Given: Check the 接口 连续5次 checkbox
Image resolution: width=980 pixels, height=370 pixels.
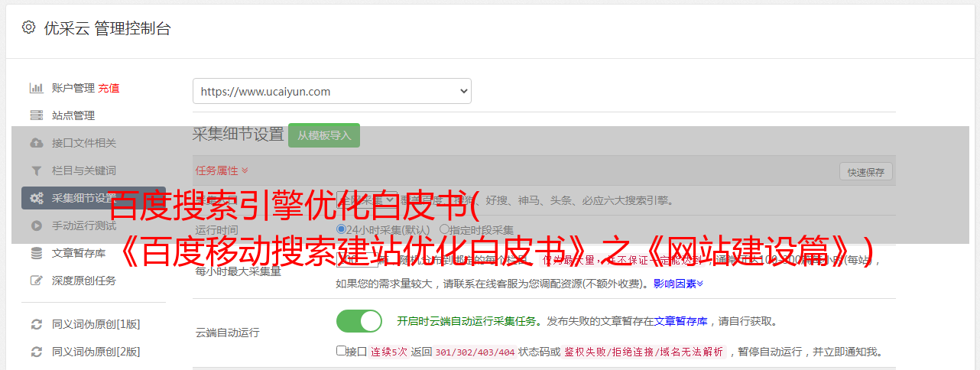Looking at the screenshot, I should pos(341,351).
